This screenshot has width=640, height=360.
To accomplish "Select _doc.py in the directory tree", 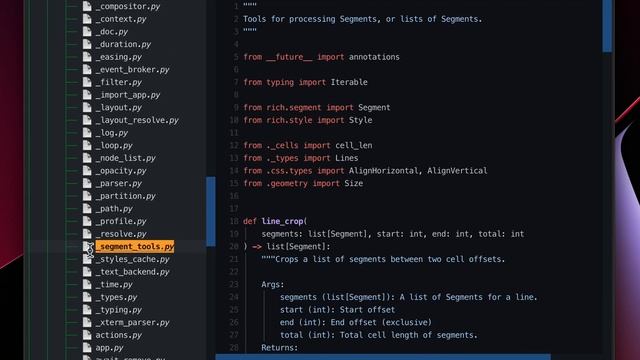I will coord(111,32).
